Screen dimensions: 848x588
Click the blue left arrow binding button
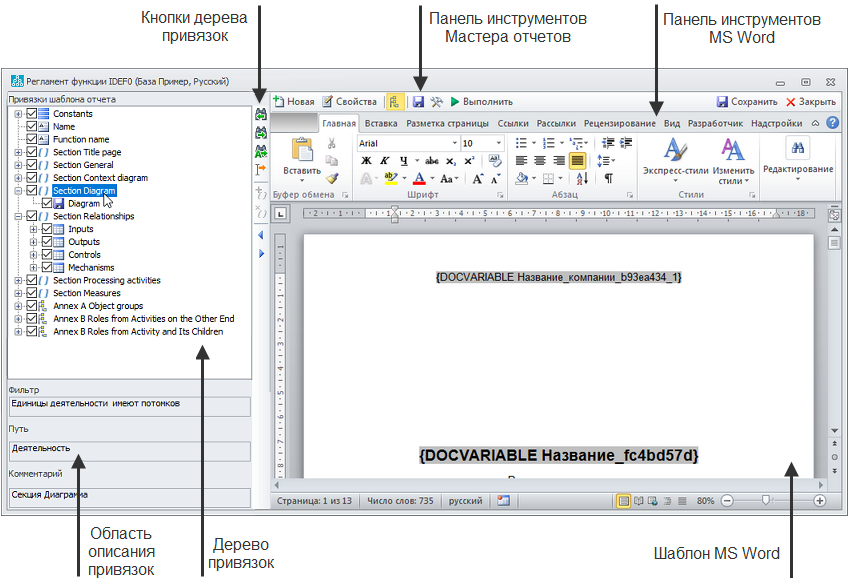pos(261,235)
